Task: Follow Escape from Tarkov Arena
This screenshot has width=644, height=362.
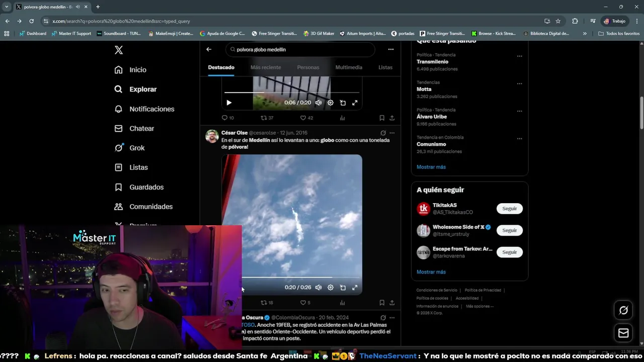Action: click(510, 252)
